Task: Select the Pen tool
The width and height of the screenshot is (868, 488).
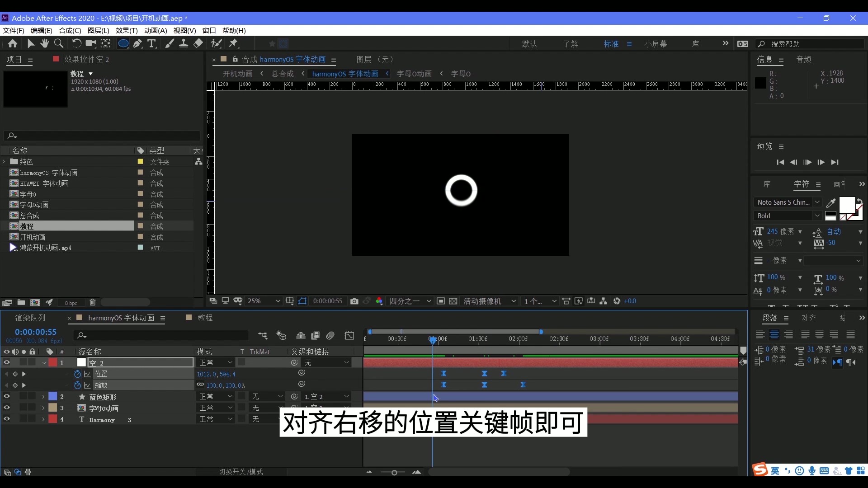Action: point(137,43)
